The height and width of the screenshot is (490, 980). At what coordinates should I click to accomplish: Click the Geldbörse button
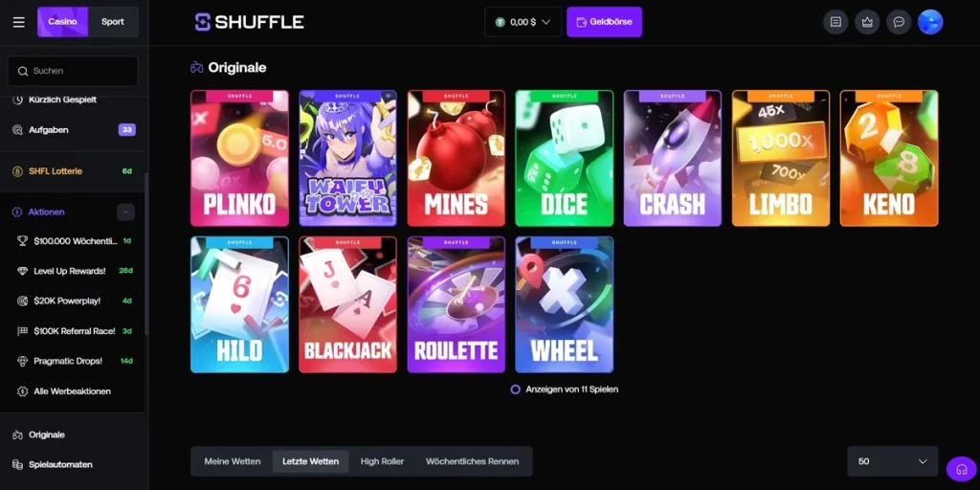[605, 22]
